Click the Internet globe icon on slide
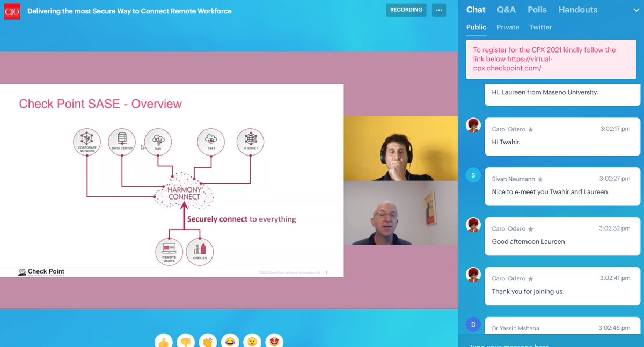Viewport: 644px width, 347px height. point(251,142)
